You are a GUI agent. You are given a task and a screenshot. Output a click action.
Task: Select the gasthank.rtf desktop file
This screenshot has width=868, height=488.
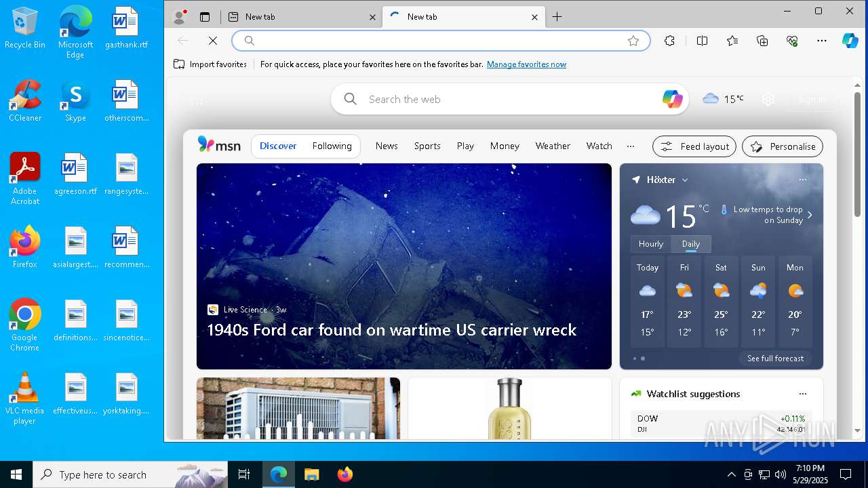[x=126, y=28]
